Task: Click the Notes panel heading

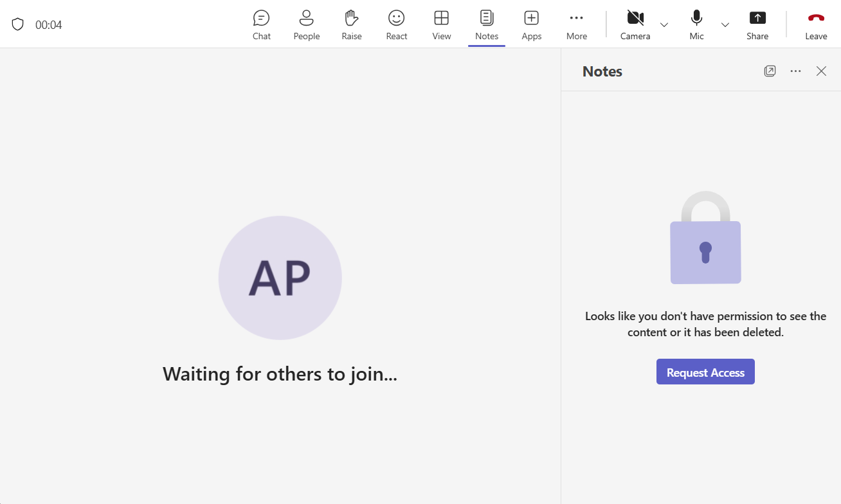Action: coord(602,71)
